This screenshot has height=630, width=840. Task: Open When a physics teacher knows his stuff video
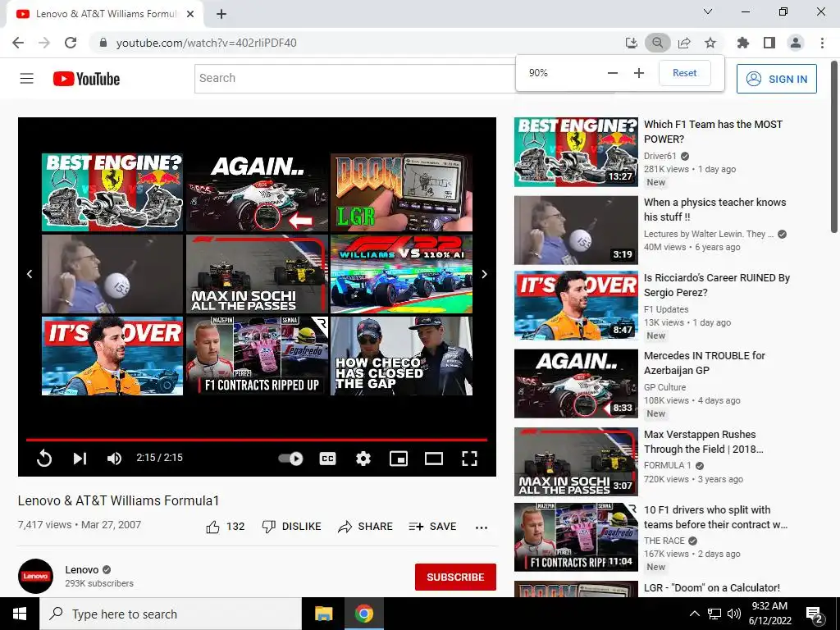coord(714,209)
